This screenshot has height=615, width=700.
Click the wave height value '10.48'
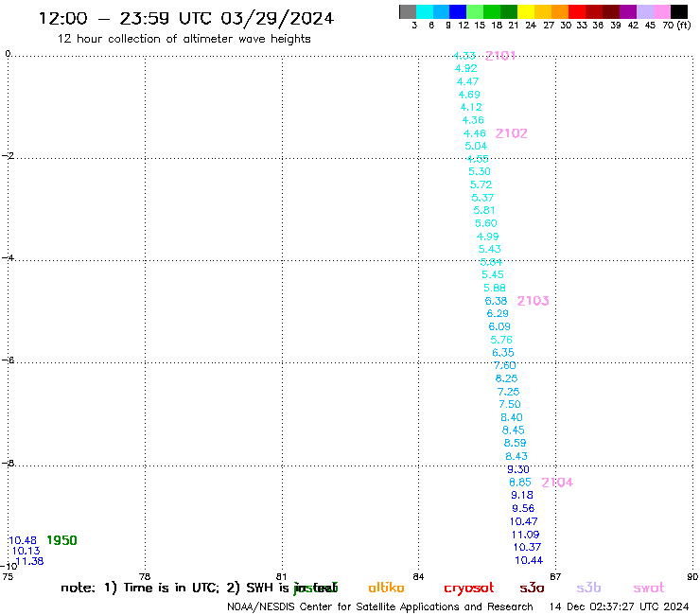(x=23, y=540)
